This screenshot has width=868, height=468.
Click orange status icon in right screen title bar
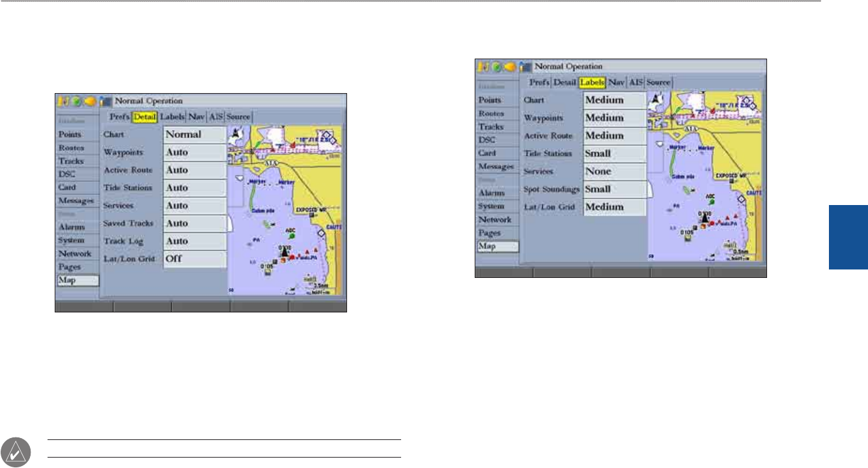[x=511, y=66]
